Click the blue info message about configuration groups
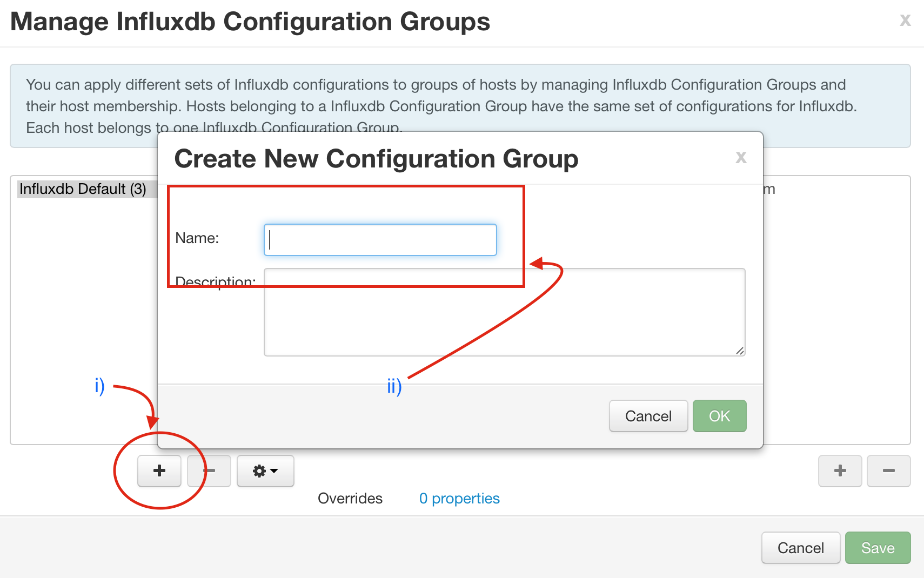Screen dimensions: 924x578 [460, 106]
